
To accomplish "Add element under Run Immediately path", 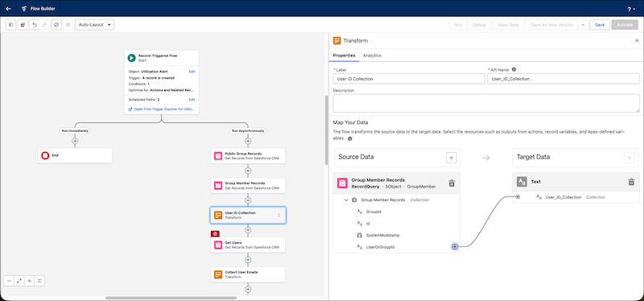I will tap(75, 141).
